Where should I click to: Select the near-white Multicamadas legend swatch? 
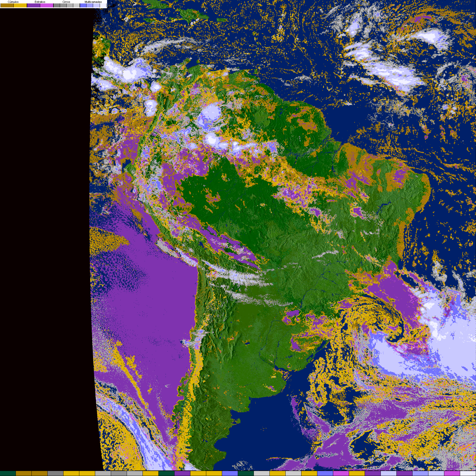[x=103, y=5]
